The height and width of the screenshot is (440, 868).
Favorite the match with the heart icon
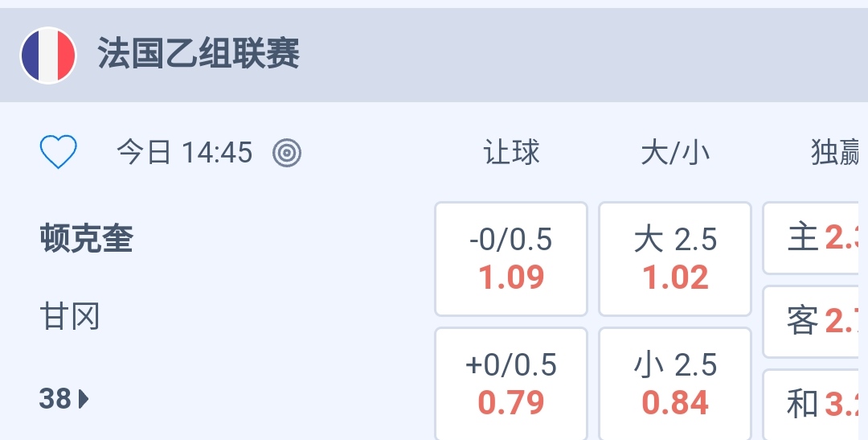click(x=58, y=152)
